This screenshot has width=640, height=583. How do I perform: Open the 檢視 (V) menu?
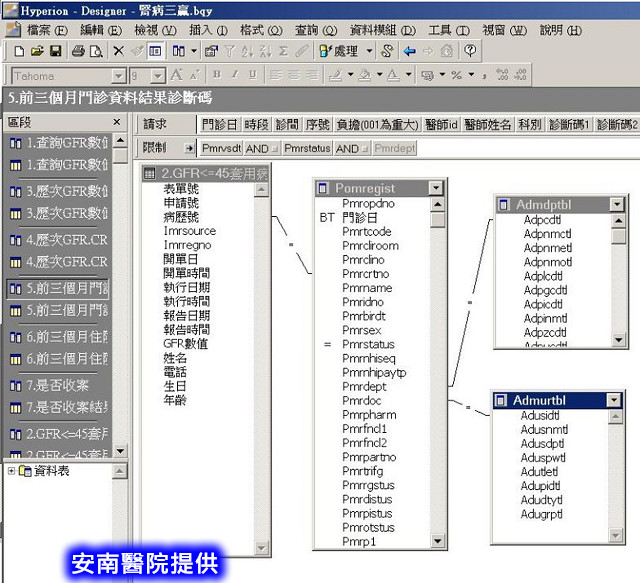(x=155, y=30)
